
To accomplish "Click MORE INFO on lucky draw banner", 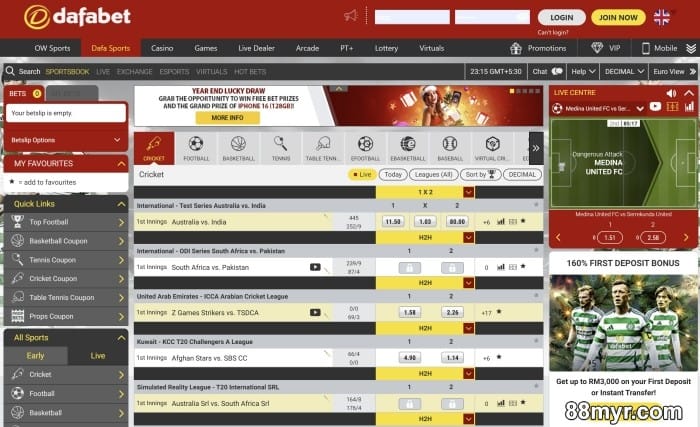I will (228, 118).
